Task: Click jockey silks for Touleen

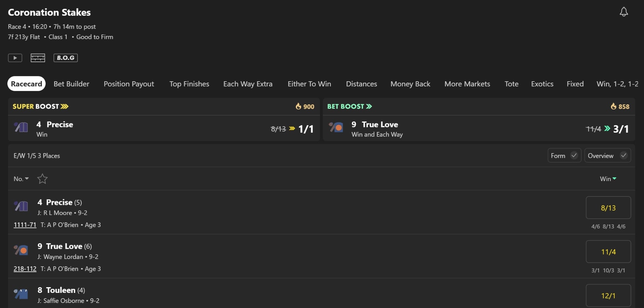Action: (x=21, y=294)
